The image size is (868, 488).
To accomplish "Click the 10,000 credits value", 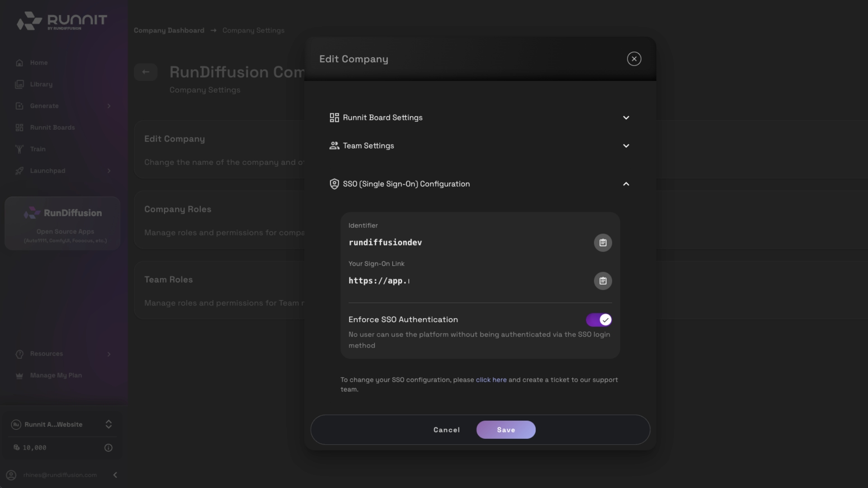I will [35, 448].
